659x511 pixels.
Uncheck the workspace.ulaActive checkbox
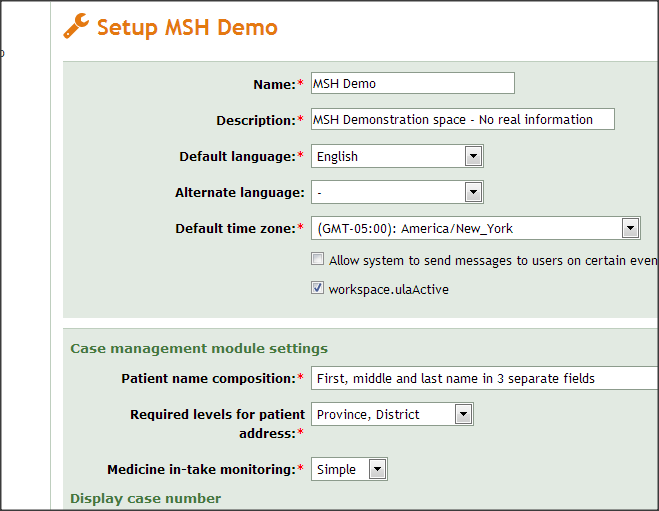[317, 288]
